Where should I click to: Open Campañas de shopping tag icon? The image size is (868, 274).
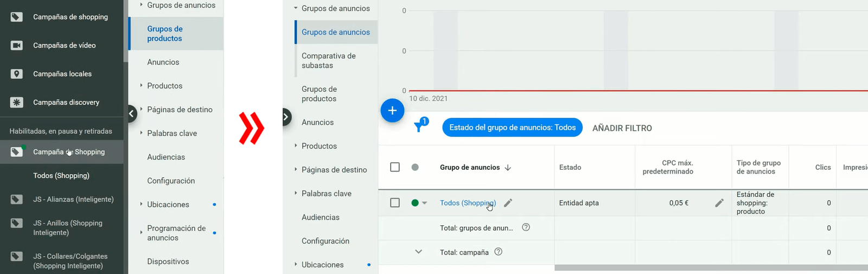pos(17,17)
